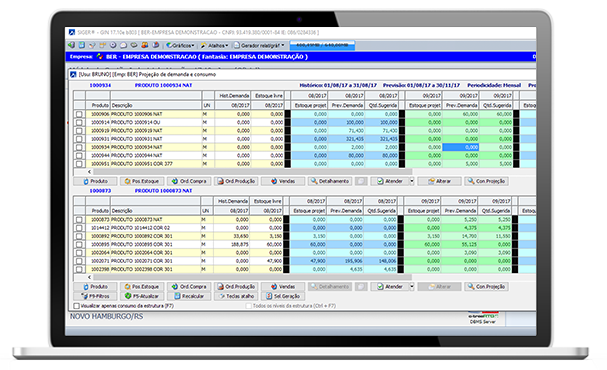This screenshot has height=370, width=607.
Task: Click the speech bubble icon in the toolbar
Action: pyautogui.click(x=123, y=45)
